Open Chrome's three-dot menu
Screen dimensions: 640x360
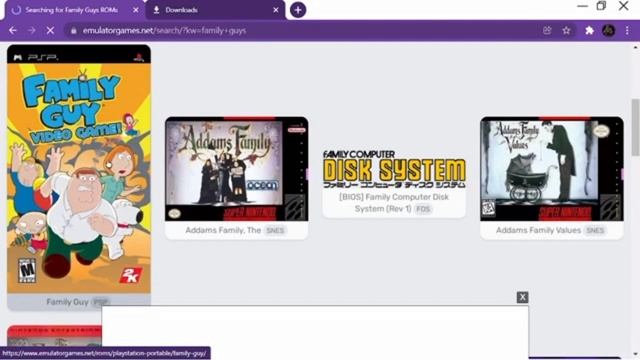(x=627, y=31)
